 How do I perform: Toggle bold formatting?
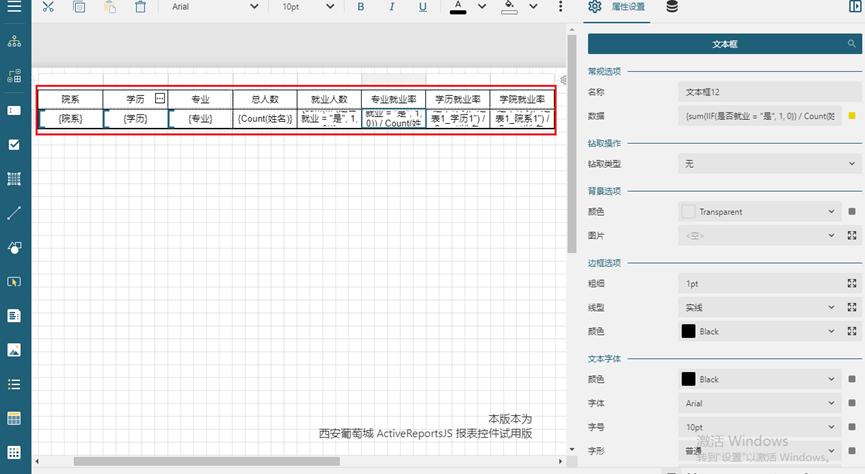click(x=361, y=7)
